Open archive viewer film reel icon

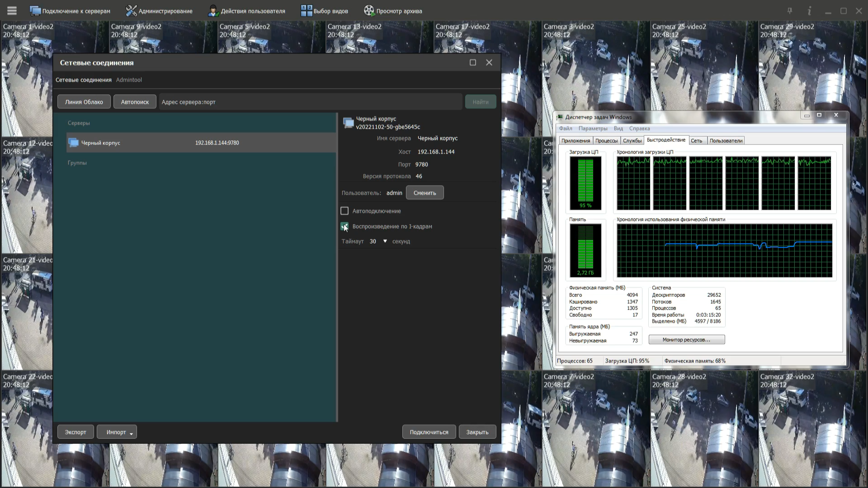[x=369, y=11]
